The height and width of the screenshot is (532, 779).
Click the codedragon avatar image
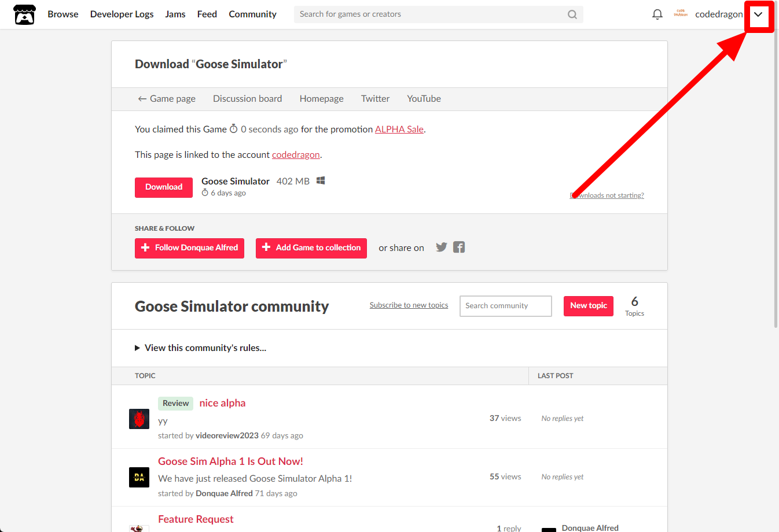681,14
